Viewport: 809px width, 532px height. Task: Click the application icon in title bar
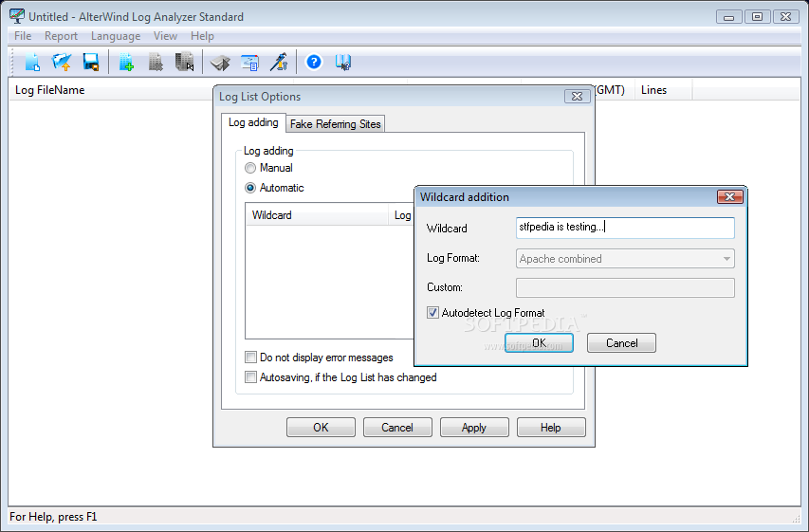pyautogui.click(x=16, y=16)
